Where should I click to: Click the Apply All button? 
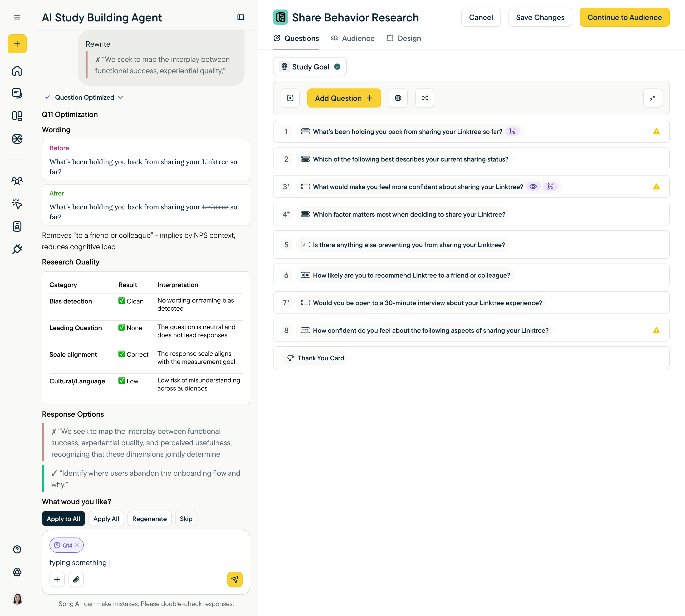tap(106, 519)
